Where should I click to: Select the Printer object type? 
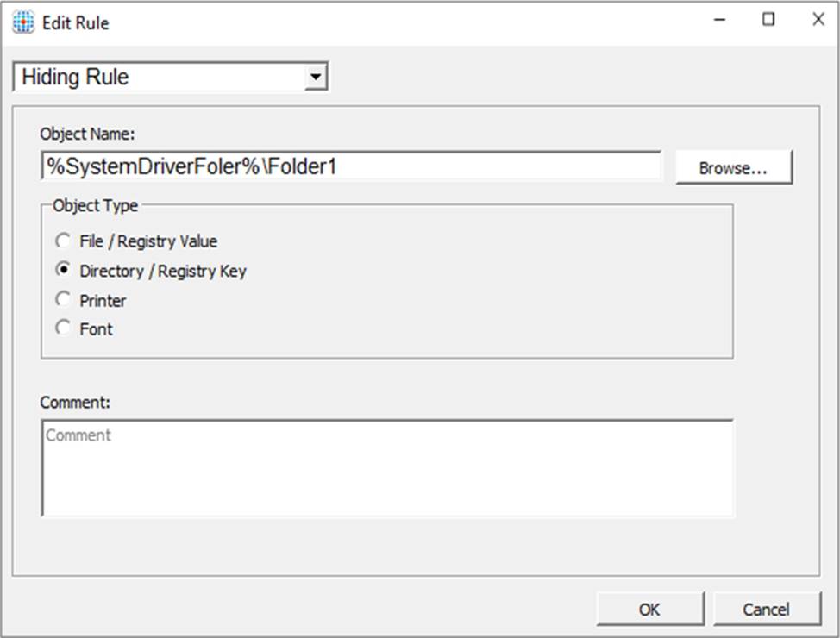pos(64,300)
